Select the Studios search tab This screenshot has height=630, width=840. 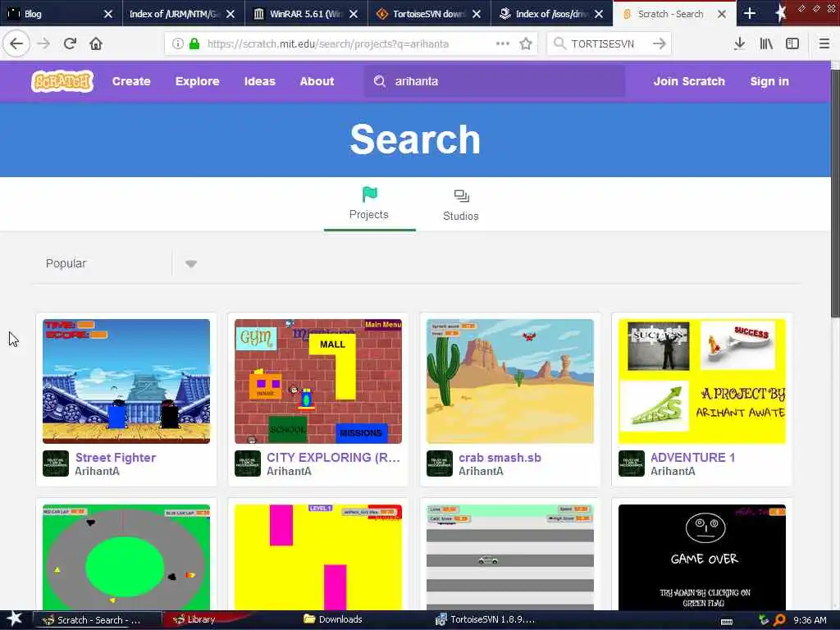click(x=461, y=204)
